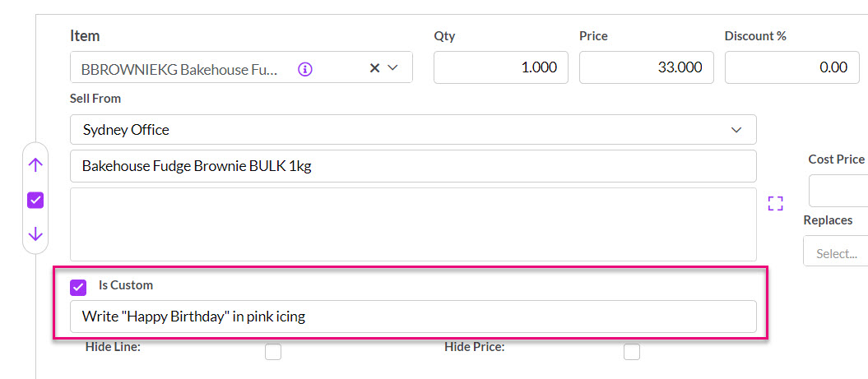Image resolution: width=868 pixels, height=379 pixels.
Task: Open the Item dropdown arrow
Action: click(x=393, y=67)
